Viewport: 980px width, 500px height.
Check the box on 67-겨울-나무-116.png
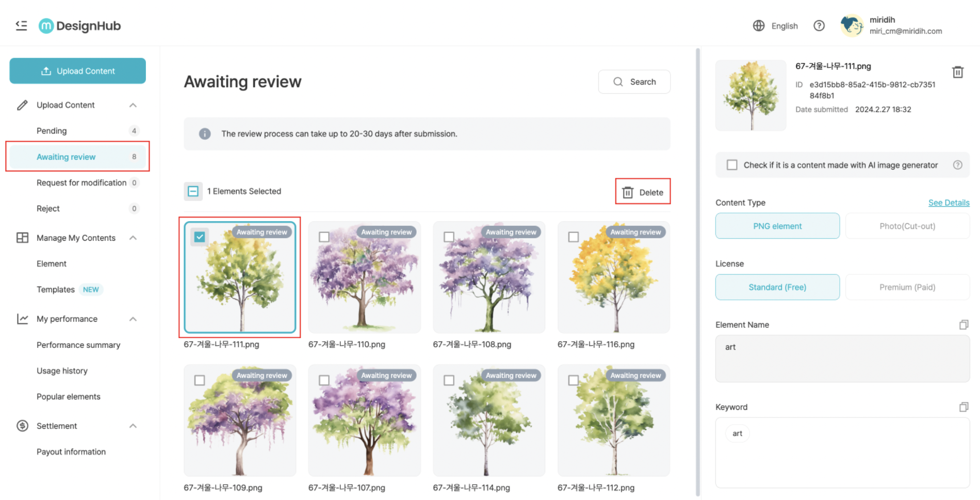[573, 237]
